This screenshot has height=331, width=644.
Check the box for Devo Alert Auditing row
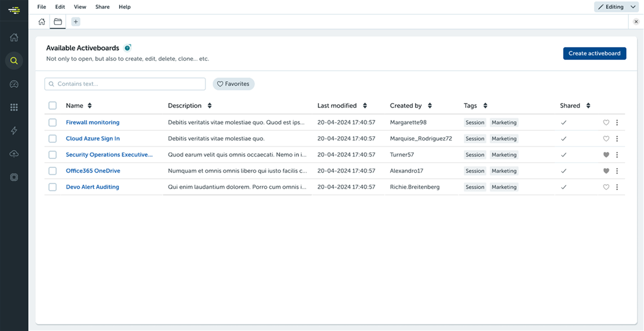[53, 187]
